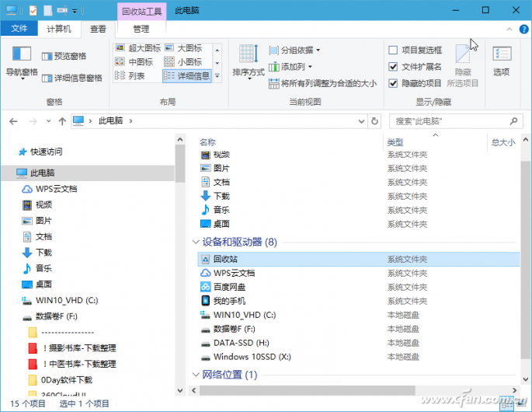Select the 我的手机 icon in list
This screenshot has width=532, height=412.
tap(206, 301)
